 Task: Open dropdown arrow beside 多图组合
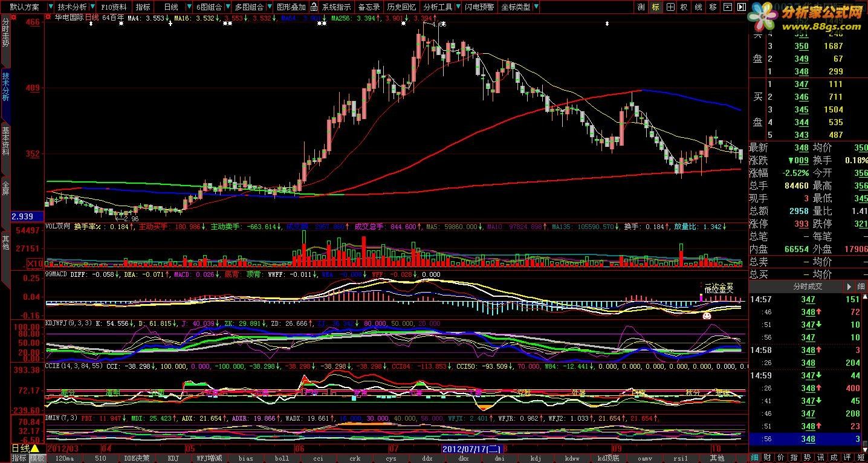[x=268, y=7]
